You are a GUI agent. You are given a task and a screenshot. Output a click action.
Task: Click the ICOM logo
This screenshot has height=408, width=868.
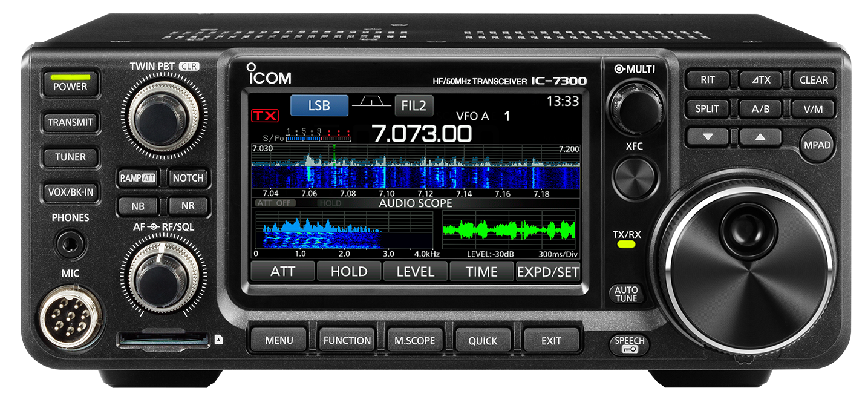pyautogui.click(x=269, y=74)
